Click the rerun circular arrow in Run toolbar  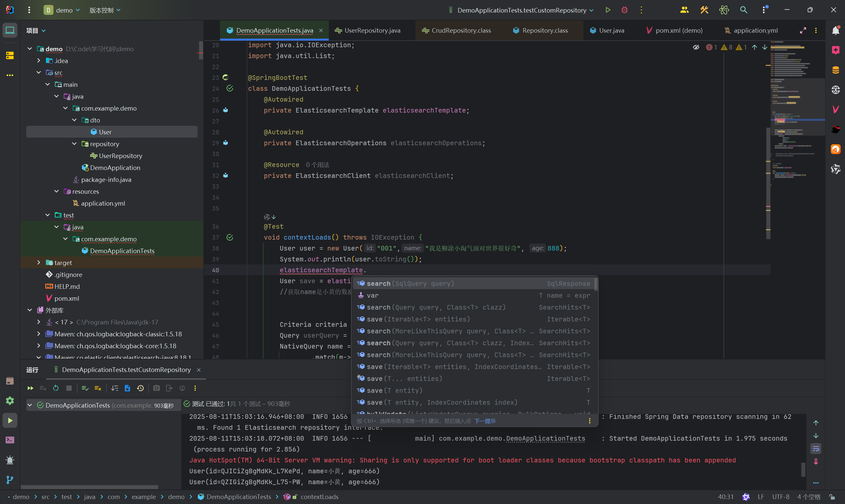[x=56, y=388]
